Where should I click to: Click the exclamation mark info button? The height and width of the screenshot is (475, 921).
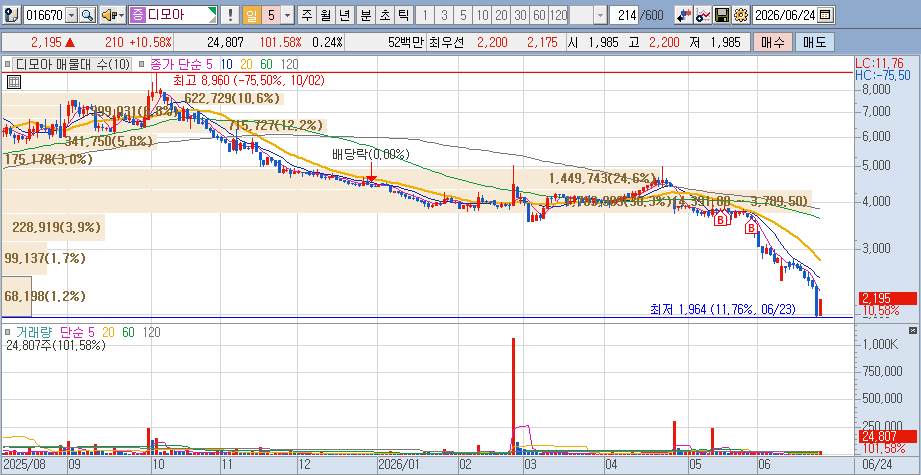(231, 15)
